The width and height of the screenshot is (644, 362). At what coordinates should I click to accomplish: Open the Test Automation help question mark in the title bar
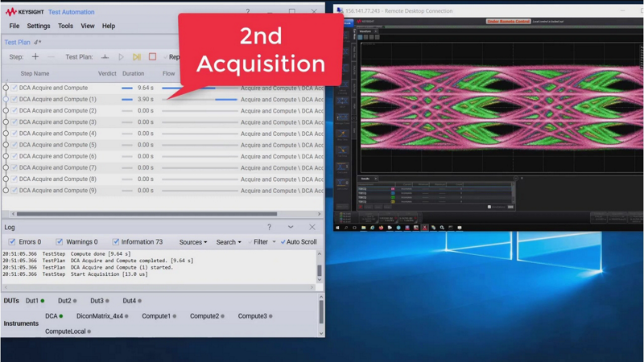[x=248, y=11]
